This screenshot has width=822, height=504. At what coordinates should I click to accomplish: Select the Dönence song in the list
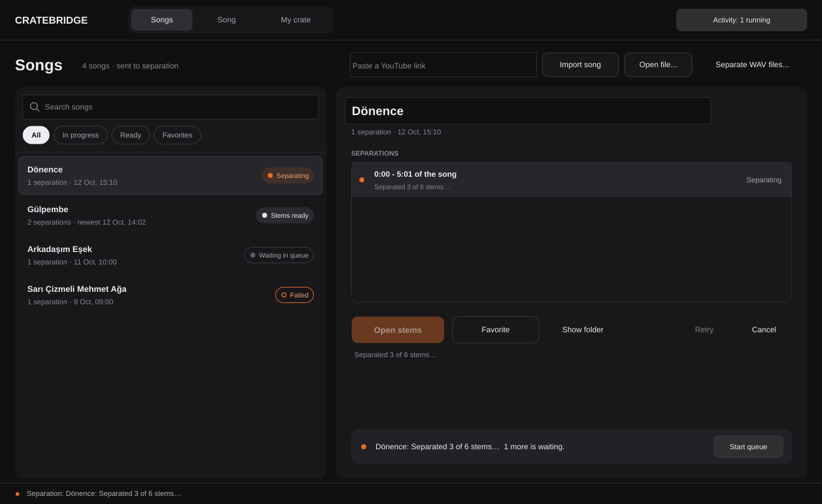[171, 175]
